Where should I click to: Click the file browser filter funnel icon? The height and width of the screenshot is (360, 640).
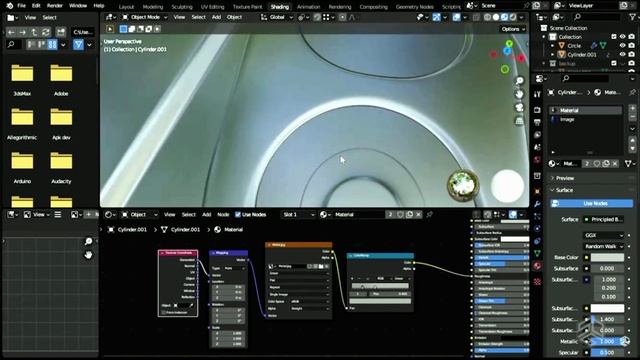(x=78, y=44)
